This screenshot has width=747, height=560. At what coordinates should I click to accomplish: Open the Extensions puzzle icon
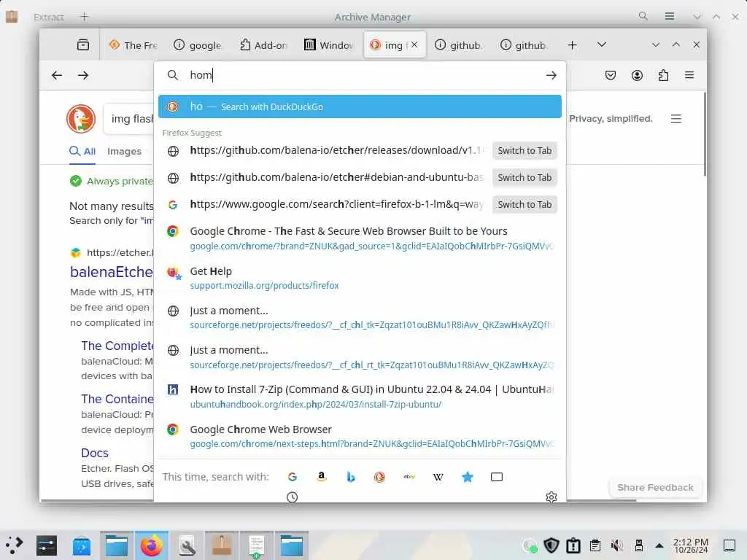pyautogui.click(x=663, y=75)
